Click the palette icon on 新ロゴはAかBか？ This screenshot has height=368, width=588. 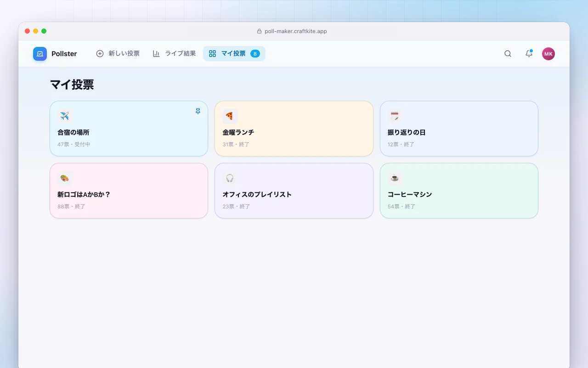(65, 178)
